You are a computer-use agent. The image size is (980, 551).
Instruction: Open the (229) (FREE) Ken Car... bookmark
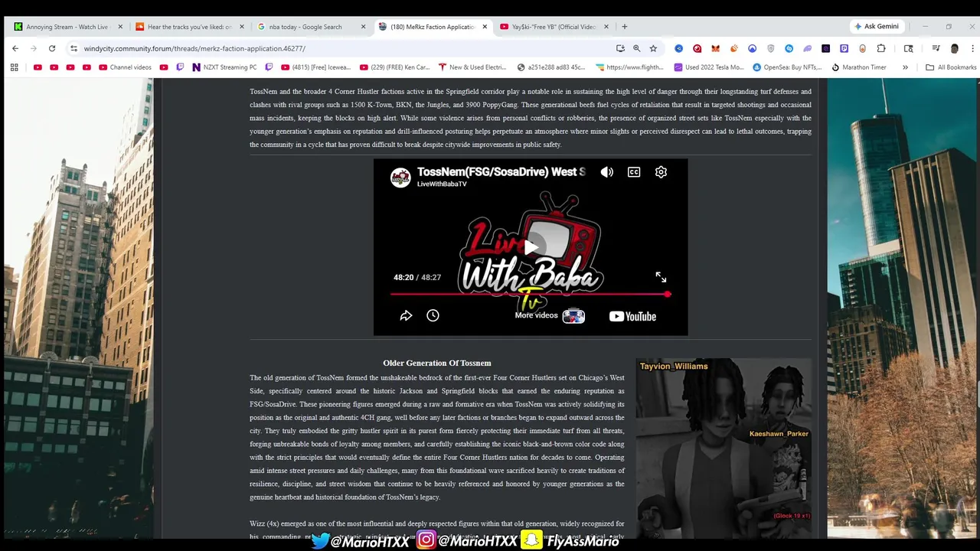[394, 67]
